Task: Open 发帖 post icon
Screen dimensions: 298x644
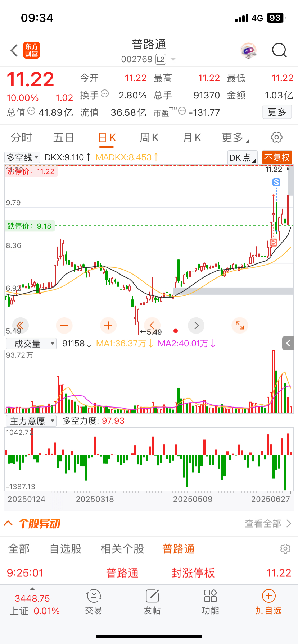Action: point(152,602)
